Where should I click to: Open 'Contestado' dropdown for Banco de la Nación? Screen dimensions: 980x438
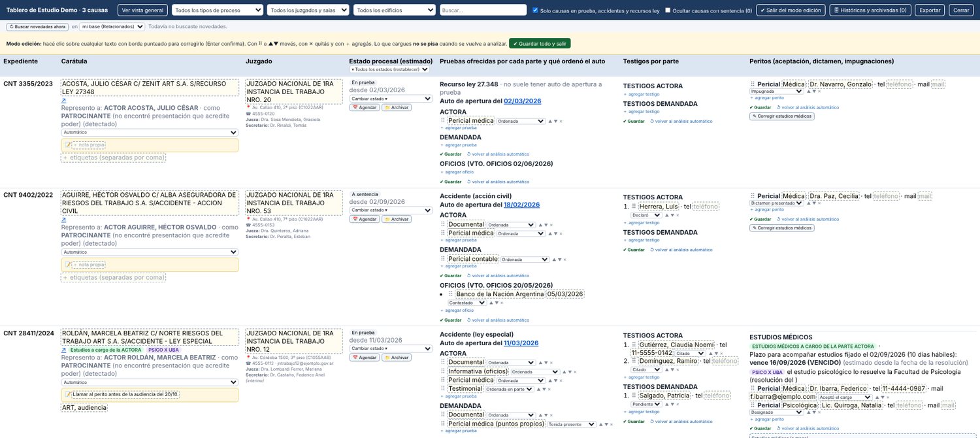[x=467, y=303]
